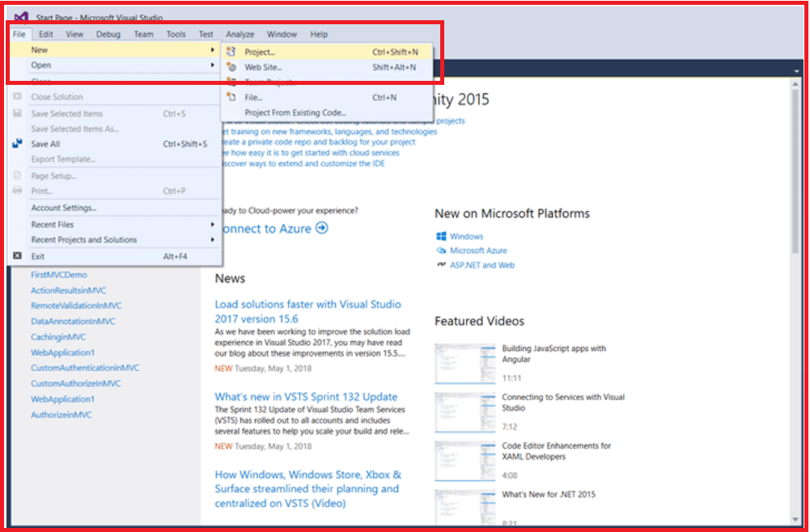Open the Help menu
810x532 pixels.
pyautogui.click(x=319, y=34)
